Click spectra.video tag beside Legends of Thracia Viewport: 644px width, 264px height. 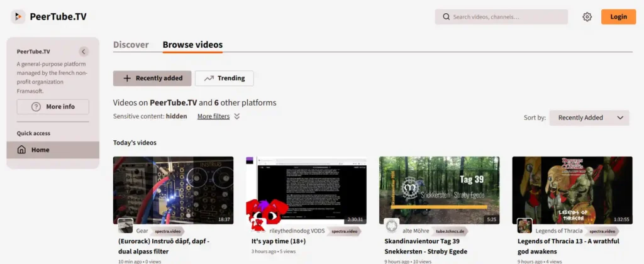pos(602,231)
